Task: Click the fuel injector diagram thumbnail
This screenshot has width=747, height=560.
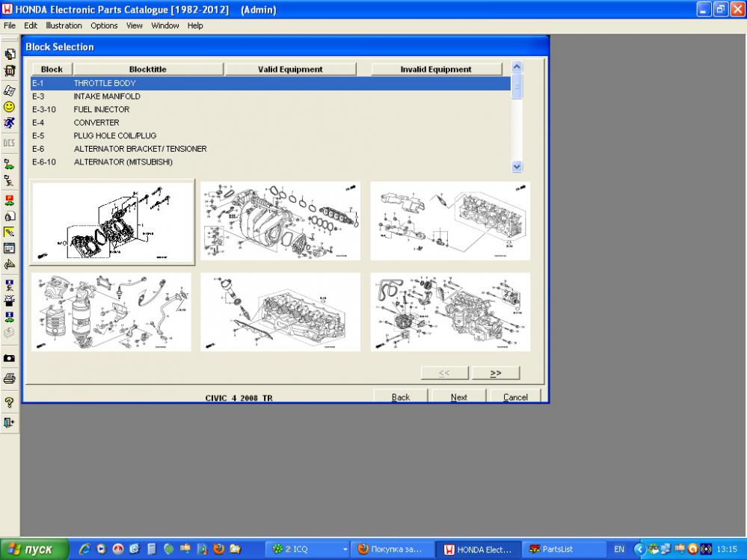Action: (x=450, y=221)
